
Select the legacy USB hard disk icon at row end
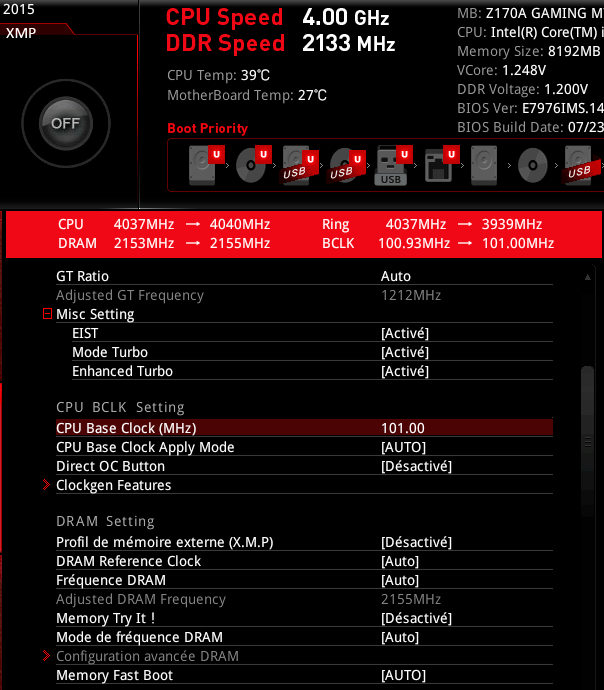coord(582,165)
